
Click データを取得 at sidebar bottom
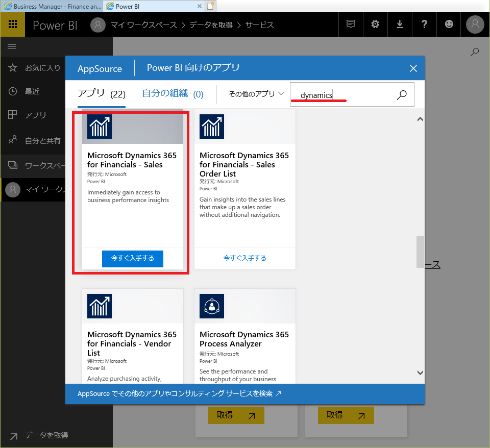coord(39,435)
